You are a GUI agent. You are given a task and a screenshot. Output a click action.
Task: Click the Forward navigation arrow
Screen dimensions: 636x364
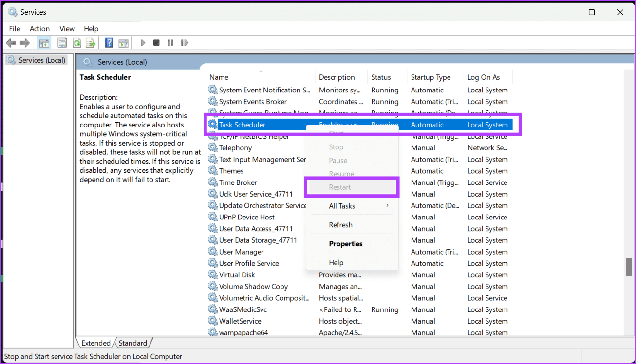(x=25, y=42)
